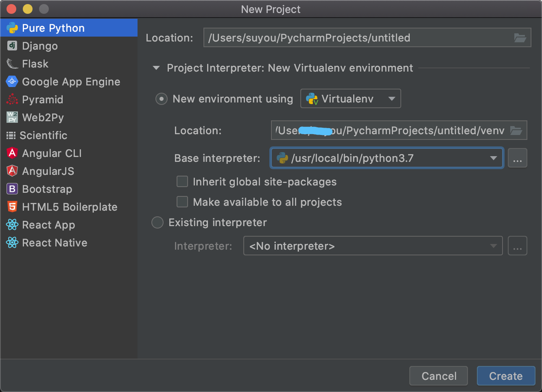Image resolution: width=542 pixels, height=392 pixels.
Task: Click the Scientific project icon
Action: coord(11,135)
